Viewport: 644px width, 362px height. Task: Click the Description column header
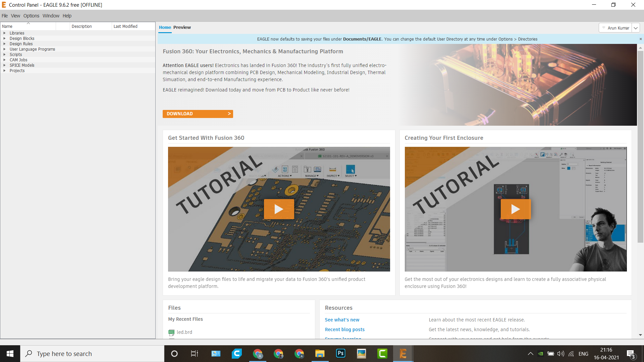click(x=91, y=26)
